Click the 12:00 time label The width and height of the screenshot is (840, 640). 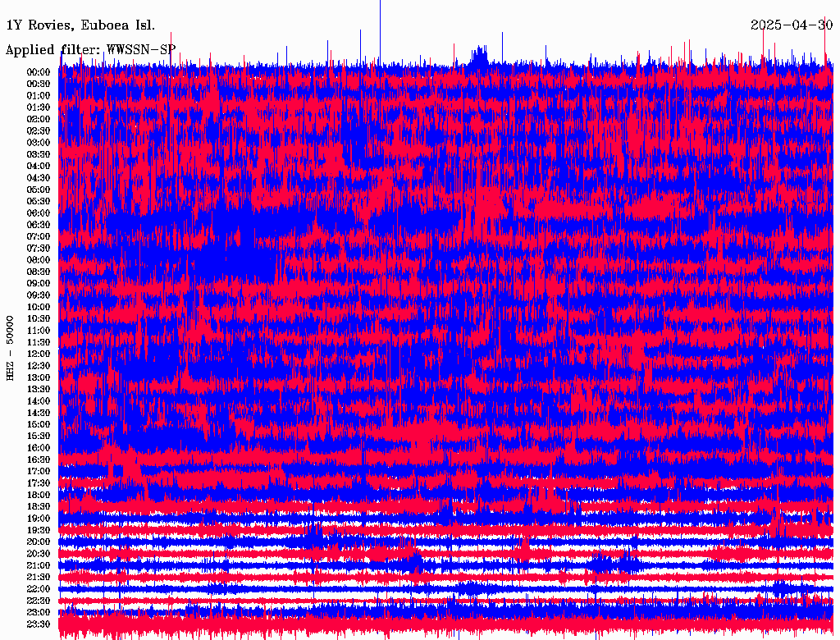(x=38, y=354)
